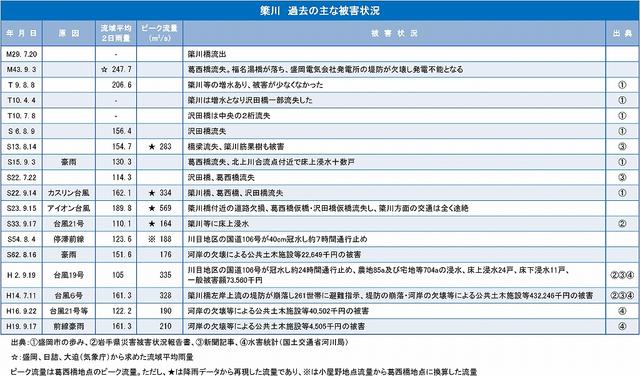Select date cell 'S23.9.15'
The image size is (640, 376).
pos(22,208)
